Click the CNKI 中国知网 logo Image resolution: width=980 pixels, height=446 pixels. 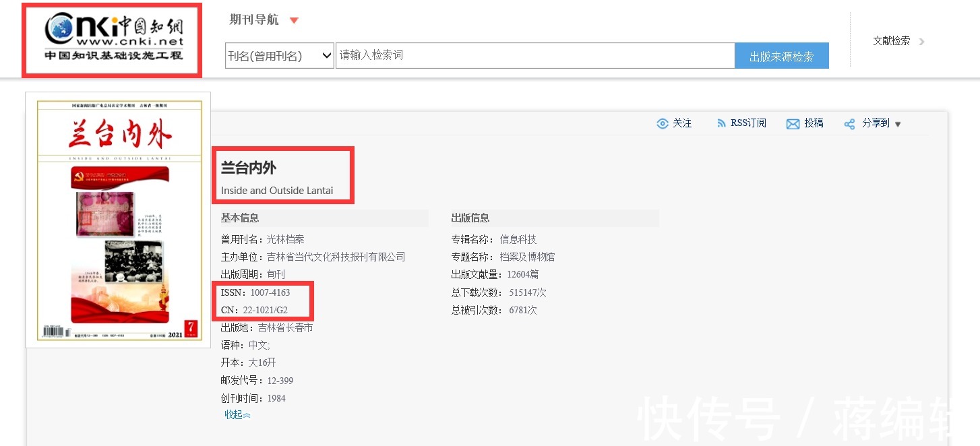point(112,39)
